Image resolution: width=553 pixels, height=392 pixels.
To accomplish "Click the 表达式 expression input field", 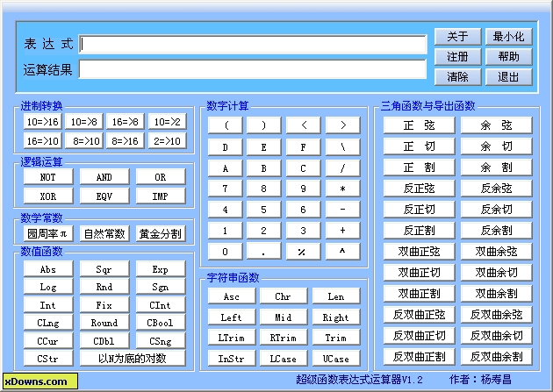I will click(253, 44).
